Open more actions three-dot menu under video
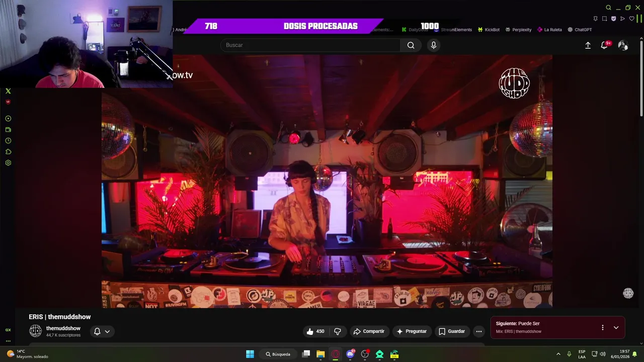 pos(479,331)
